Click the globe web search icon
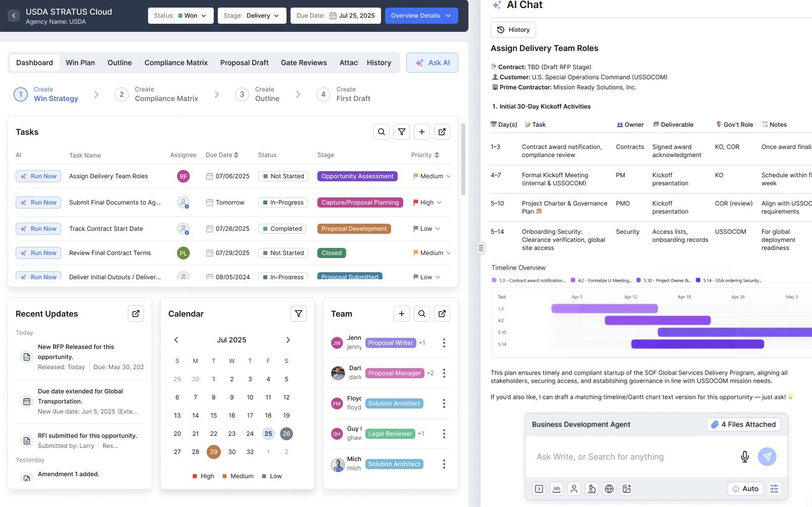The height and width of the screenshot is (507, 812). click(609, 489)
